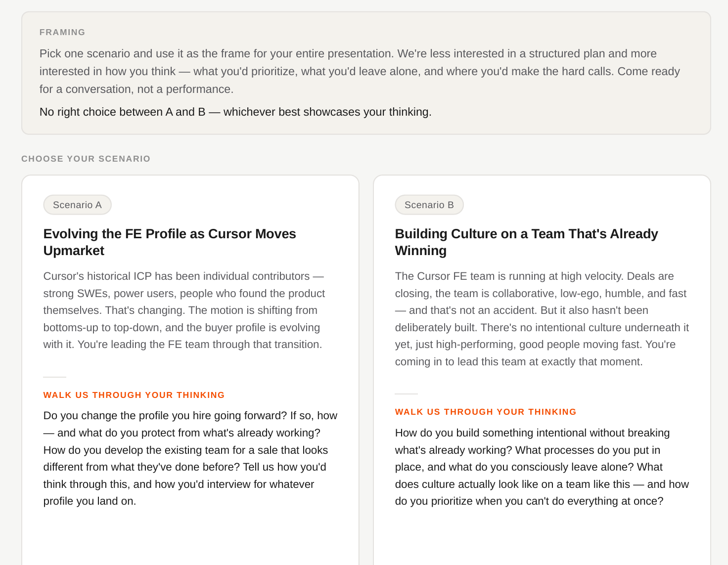The height and width of the screenshot is (565, 728).
Task: Click Scenario A's question text about hiring profile
Action: pyautogui.click(x=190, y=458)
